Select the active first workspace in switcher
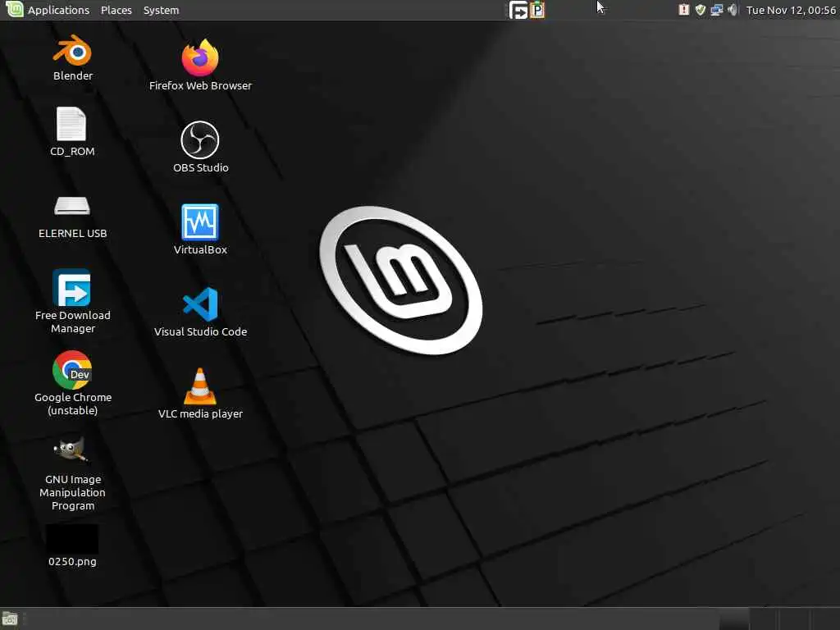The image size is (840, 630). click(733, 619)
